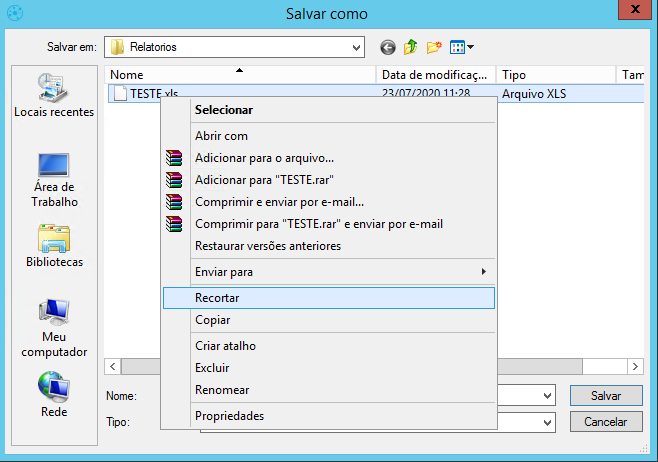
Task: Sort by Tam column header
Action: coord(630,75)
